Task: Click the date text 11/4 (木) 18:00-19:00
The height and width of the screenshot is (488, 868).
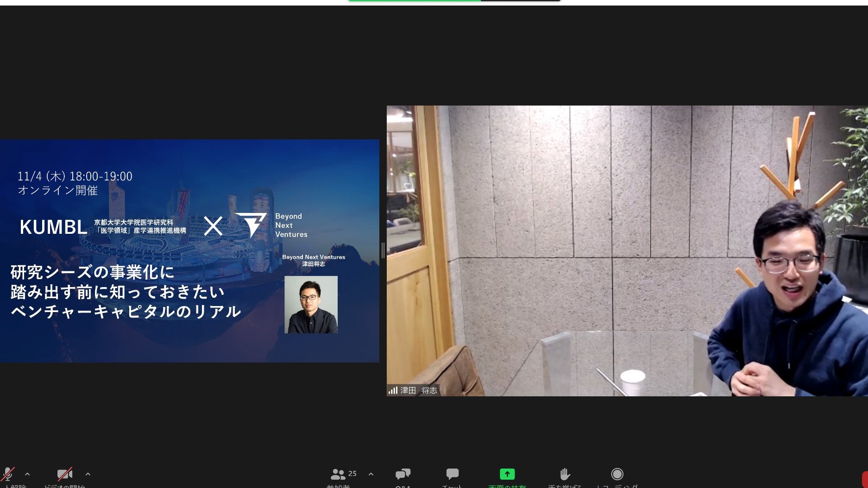Action: pyautogui.click(x=75, y=176)
